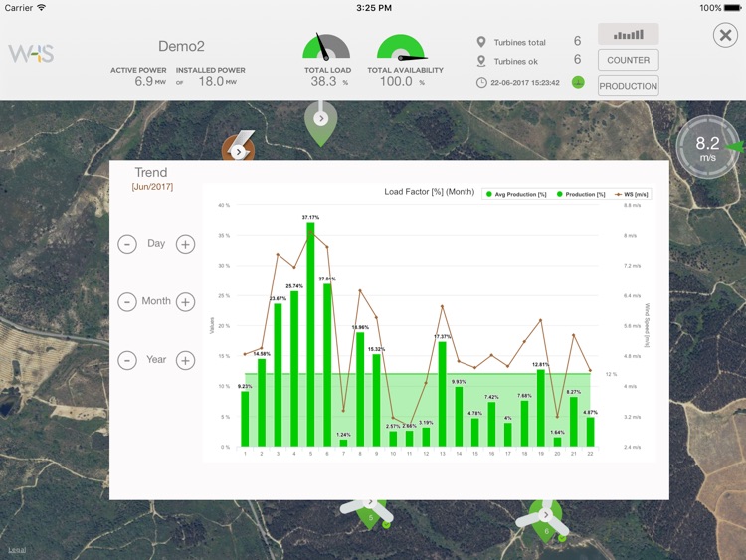Select the 37.17% bar for day 5
The height and width of the screenshot is (560, 746).
coord(310,334)
